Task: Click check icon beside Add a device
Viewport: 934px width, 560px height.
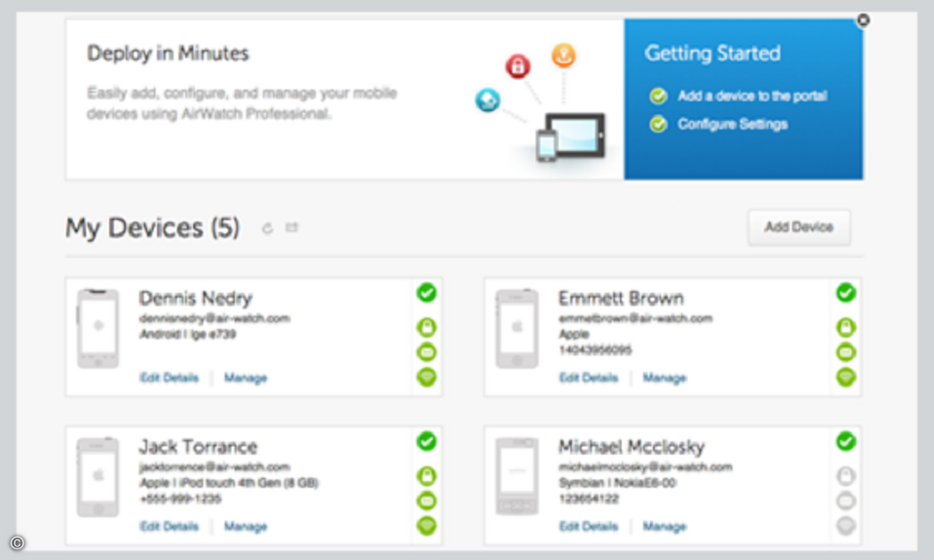Action: (x=658, y=96)
